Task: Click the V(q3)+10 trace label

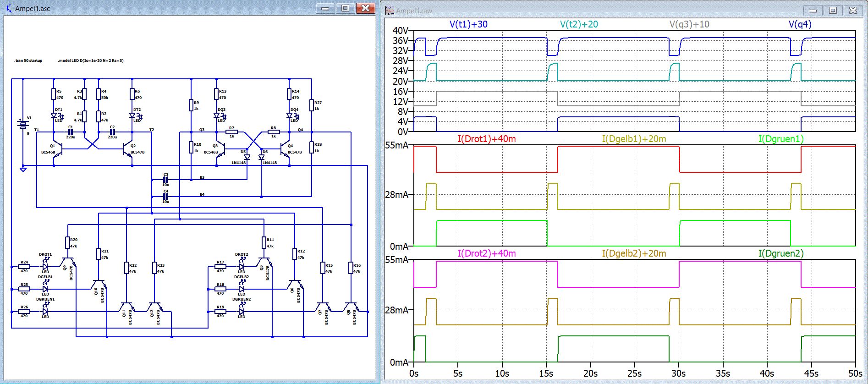Action: (x=689, y=24)
